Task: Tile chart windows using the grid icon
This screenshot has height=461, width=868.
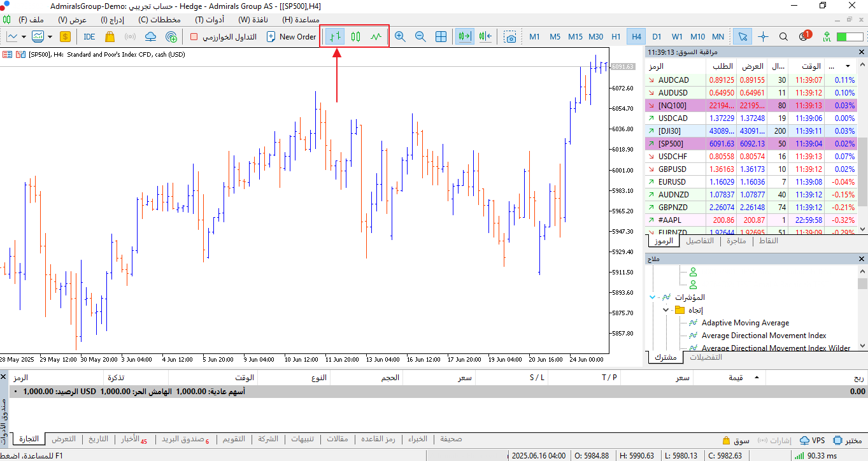Action: pos(441,36)
